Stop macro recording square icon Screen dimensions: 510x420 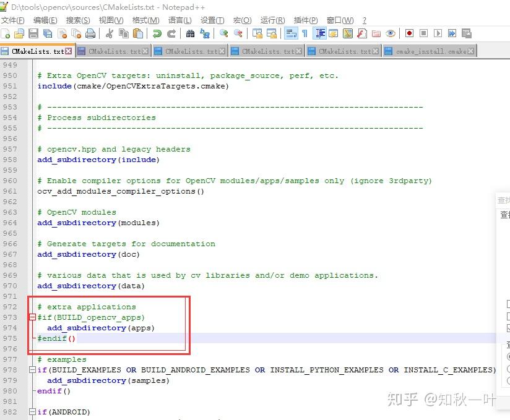(x=423, y=33)
